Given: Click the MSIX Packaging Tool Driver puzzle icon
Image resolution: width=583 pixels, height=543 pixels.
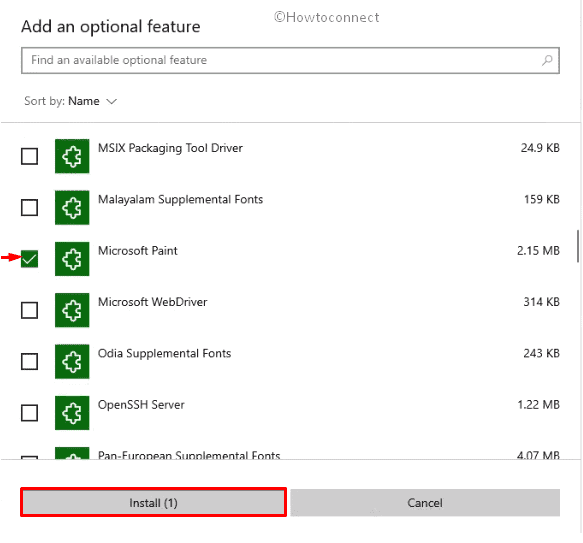Looking at the screenshot, I should point(72,156).
